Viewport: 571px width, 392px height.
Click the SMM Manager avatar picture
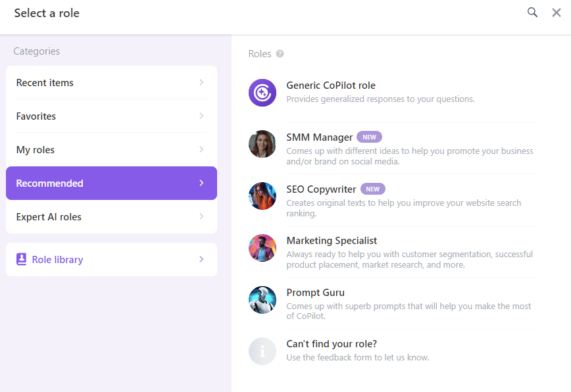(262, 144)
